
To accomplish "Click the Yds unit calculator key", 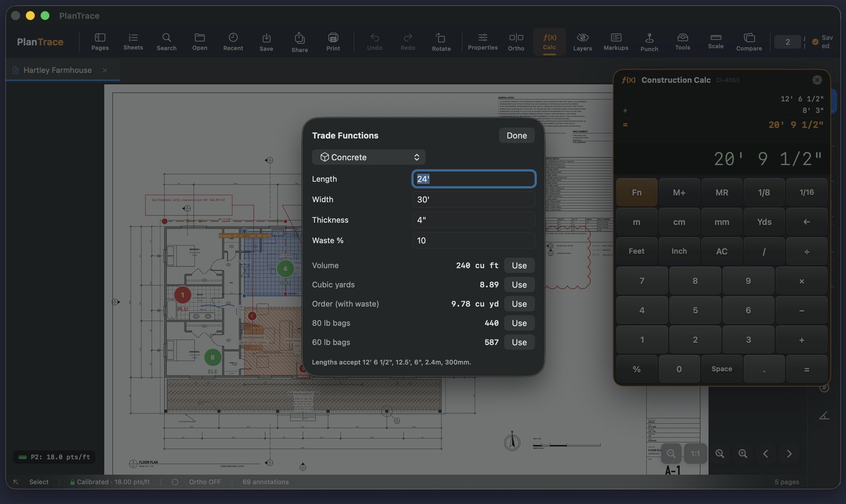I will pos(764,222).
